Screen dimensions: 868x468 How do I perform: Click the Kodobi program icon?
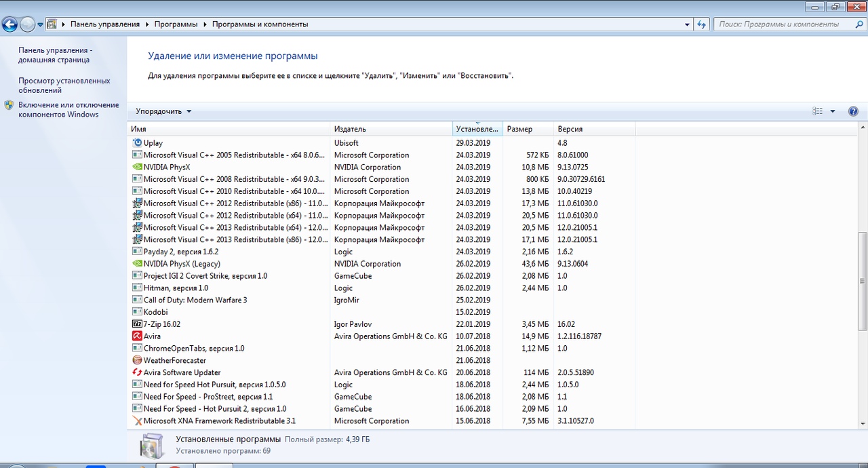137,312
